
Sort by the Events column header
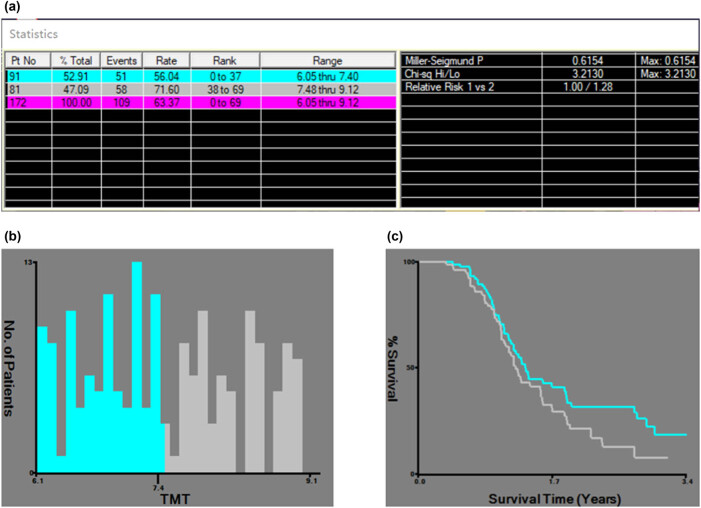122,60
